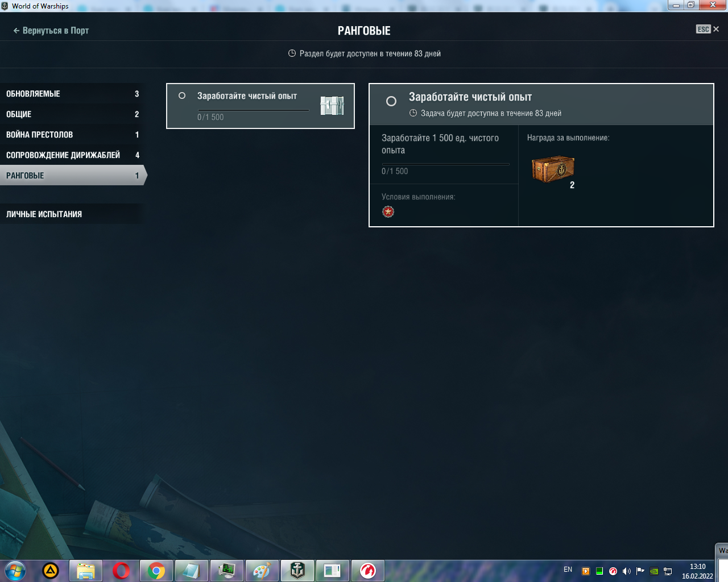The width and height of the screenshot is (728, 582).
Task: Click the network tray icon
Action: click(668, 571)
